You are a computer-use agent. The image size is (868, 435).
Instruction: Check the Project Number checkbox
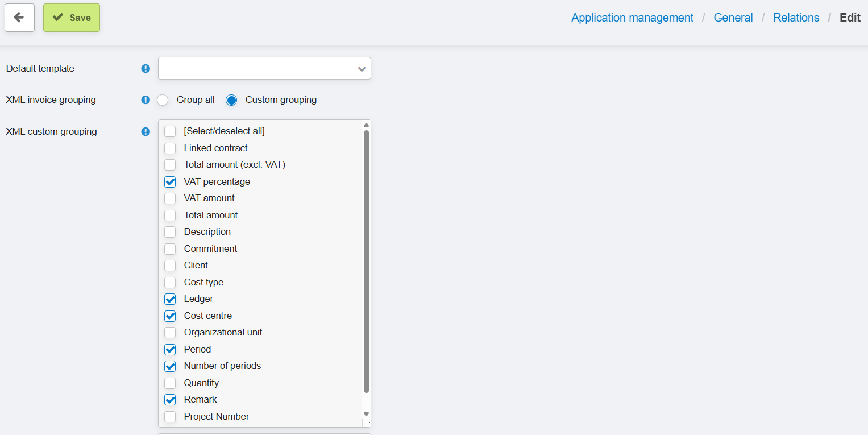pyautogui.click(x=170, y=417)
